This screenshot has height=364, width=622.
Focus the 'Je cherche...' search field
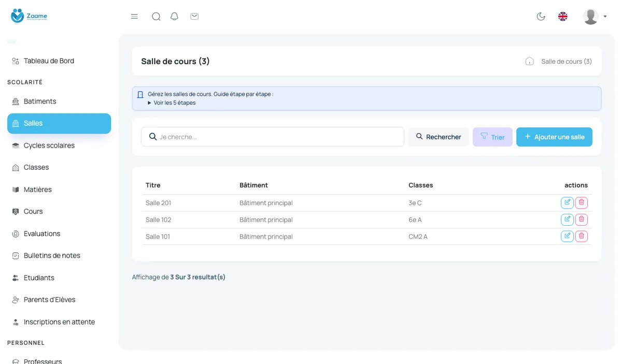click(273, 137)
